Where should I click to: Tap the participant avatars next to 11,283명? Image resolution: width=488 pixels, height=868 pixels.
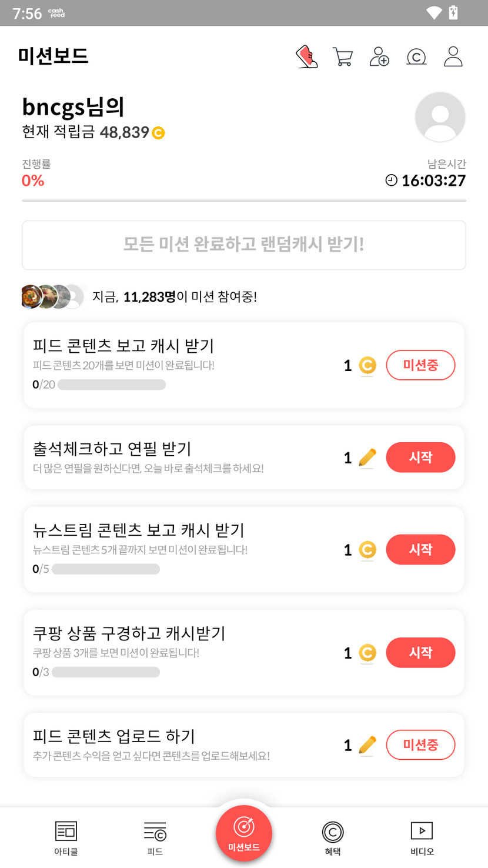[x=53, y=296]
